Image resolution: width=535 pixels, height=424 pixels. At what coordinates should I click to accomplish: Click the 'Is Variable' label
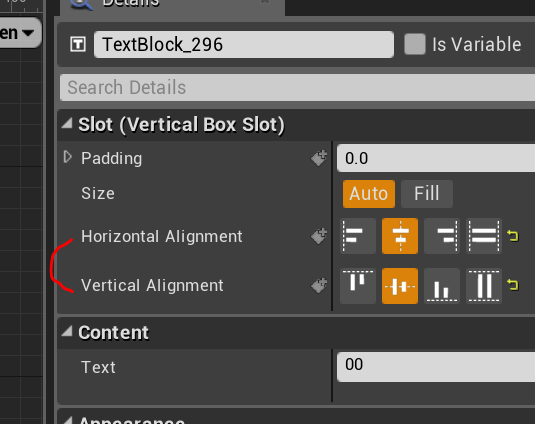[477, 44]
